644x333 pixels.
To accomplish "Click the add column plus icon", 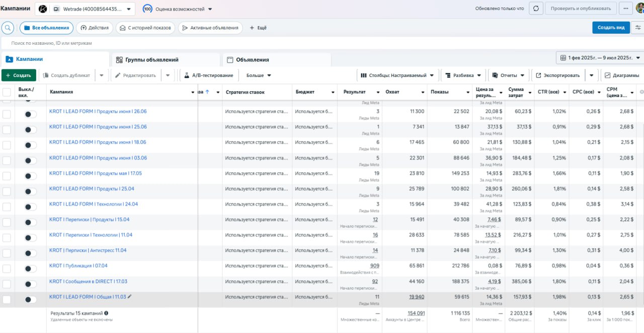I will (x=641, y=92).
